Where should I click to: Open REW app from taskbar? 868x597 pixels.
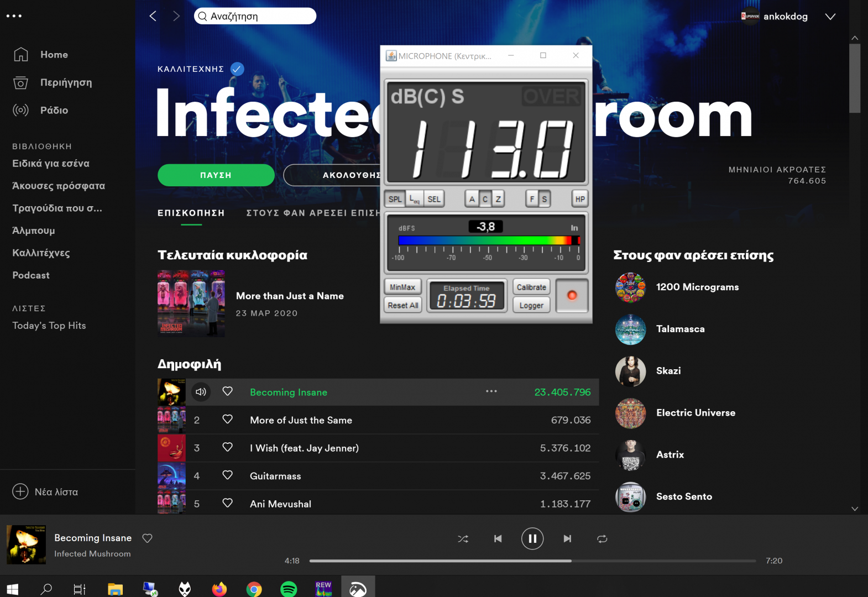(323, 589)
